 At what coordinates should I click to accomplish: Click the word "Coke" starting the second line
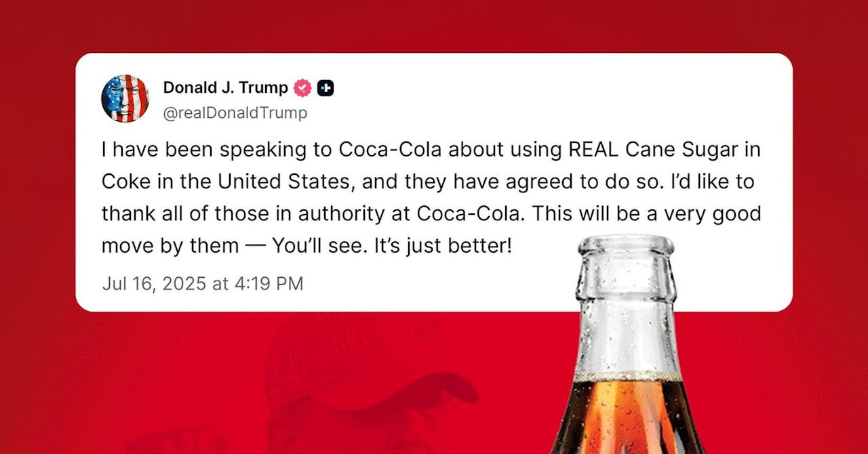[x=125, y=182]
